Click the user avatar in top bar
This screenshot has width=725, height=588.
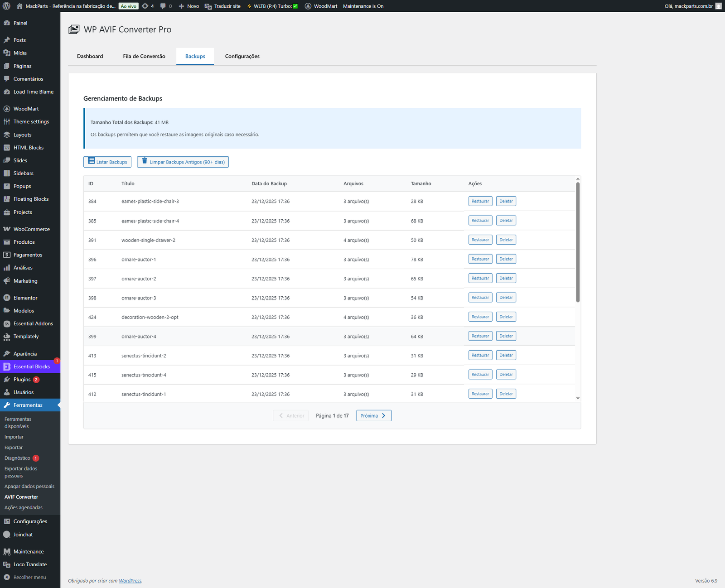click(718, 6)
